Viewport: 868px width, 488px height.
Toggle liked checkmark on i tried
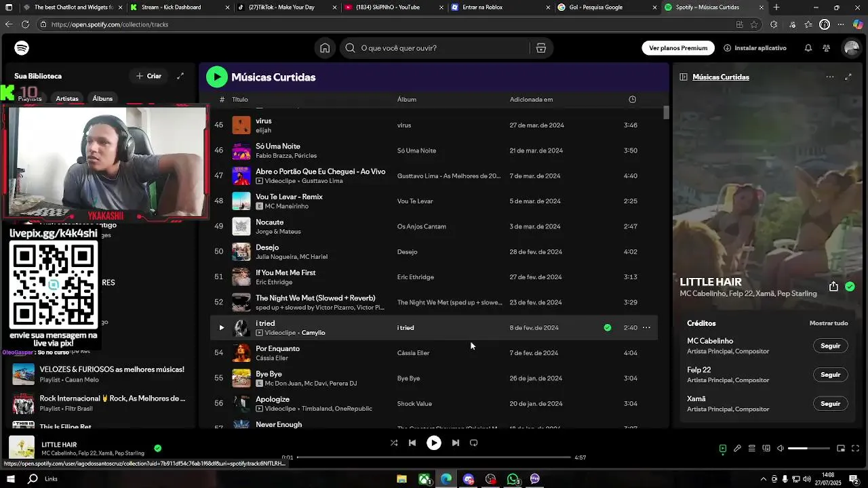pos(608,328)
